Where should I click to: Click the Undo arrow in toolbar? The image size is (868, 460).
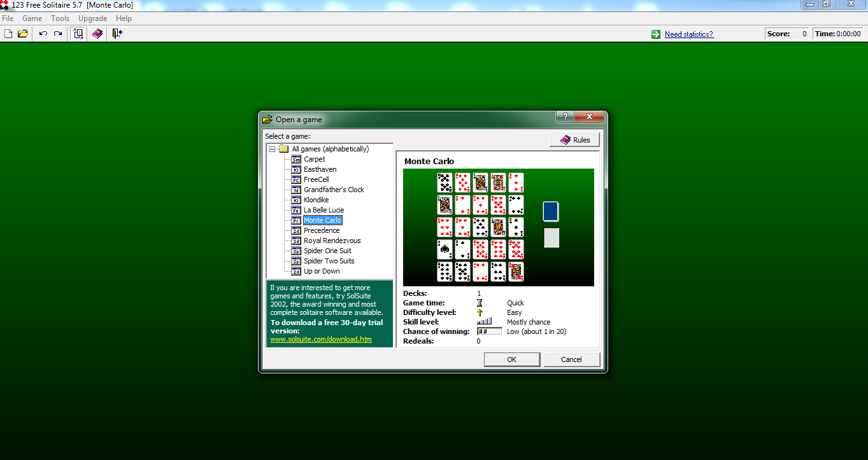(x=43, y=34)
